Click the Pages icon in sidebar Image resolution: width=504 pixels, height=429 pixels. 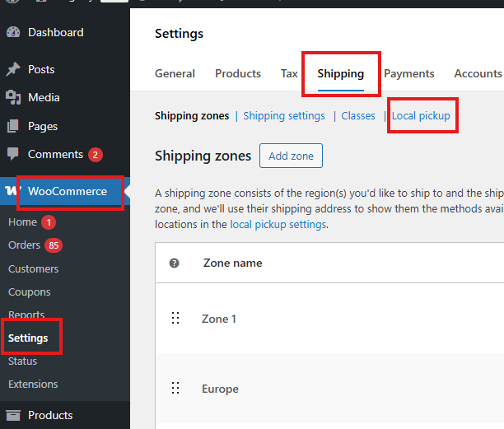pyautogui.click(x=13, y=127)
